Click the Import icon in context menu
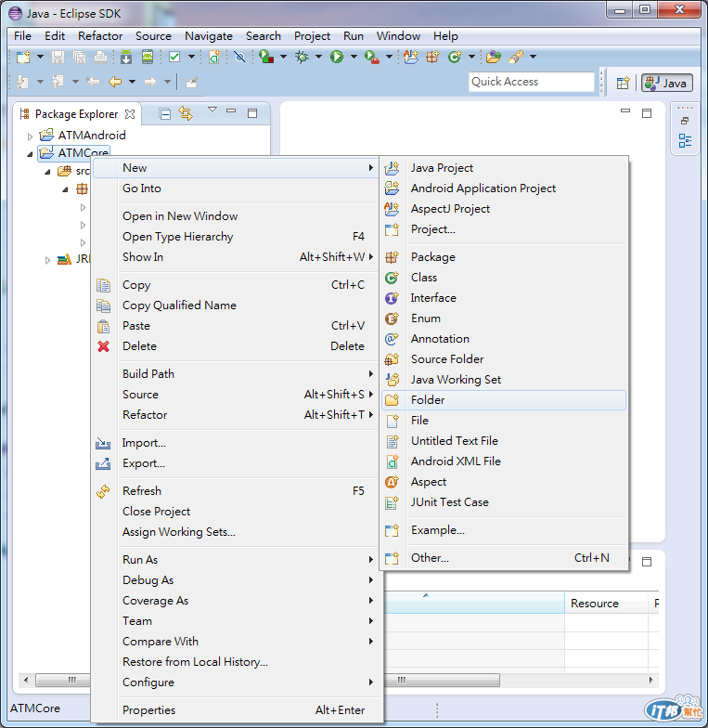This screenshot has height=728, width=708. click(x=103, y=444)
